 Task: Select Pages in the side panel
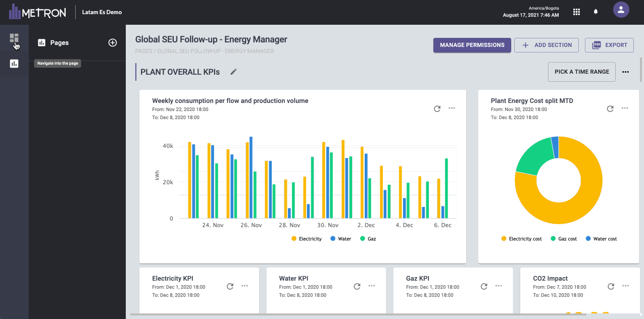click(x=59, y=43)
